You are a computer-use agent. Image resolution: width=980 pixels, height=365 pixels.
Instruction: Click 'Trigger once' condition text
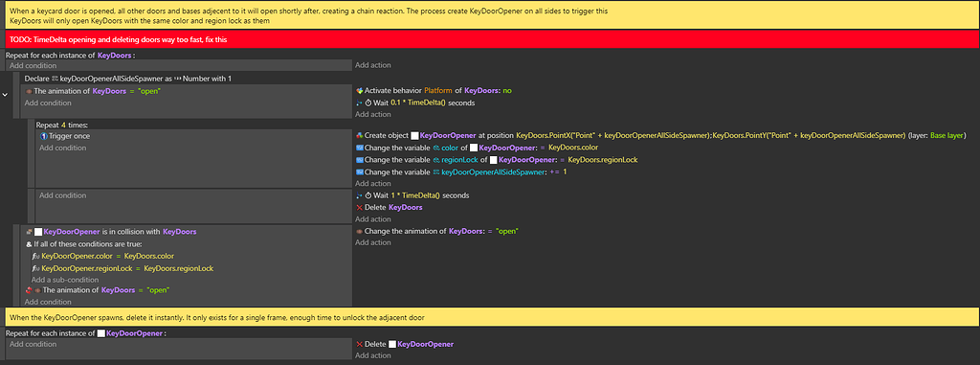(69, 136)
